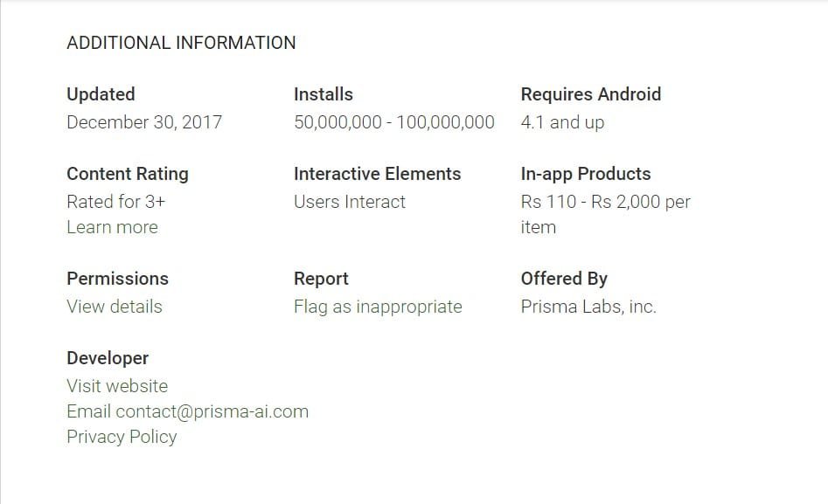Image resolution: width=828 pixels, height=504 pixels.
Task: Click the 50,000,000 - 100,000,000 installs value
Action: (394, 122)
